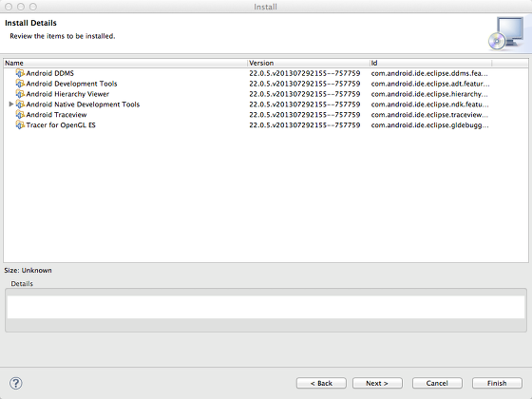
Task: Click the Android DDMS feature icon
Action: [20, 73]
